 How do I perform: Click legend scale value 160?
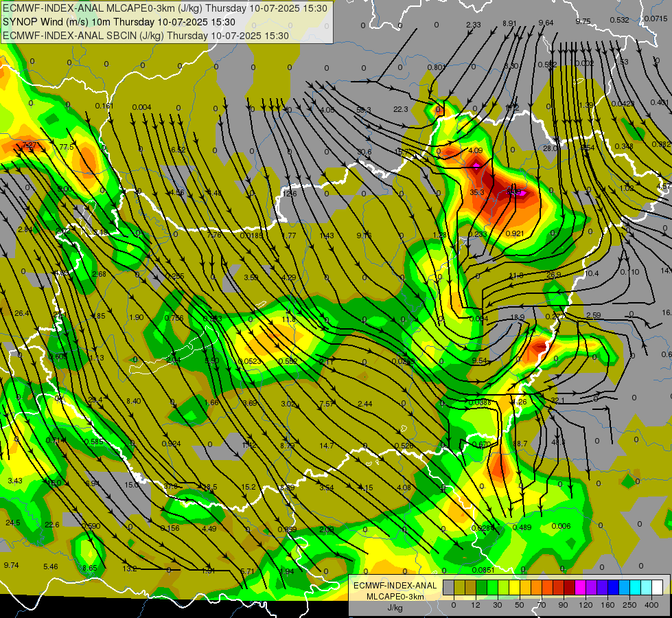pyautogui.click(x=607, y=605)
